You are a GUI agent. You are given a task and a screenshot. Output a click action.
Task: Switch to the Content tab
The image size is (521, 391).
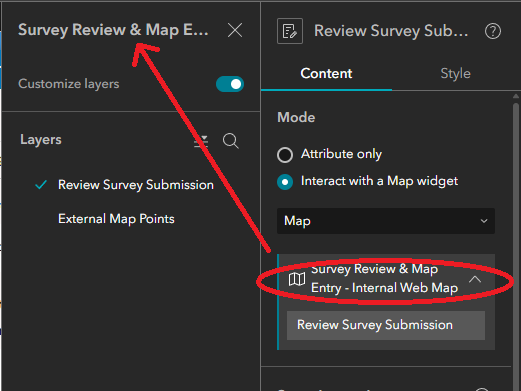click(x=326, y=74)
